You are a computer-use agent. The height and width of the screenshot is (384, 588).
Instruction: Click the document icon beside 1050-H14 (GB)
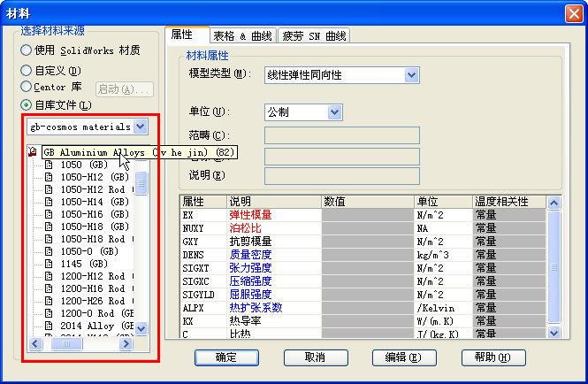coord(49,202)
